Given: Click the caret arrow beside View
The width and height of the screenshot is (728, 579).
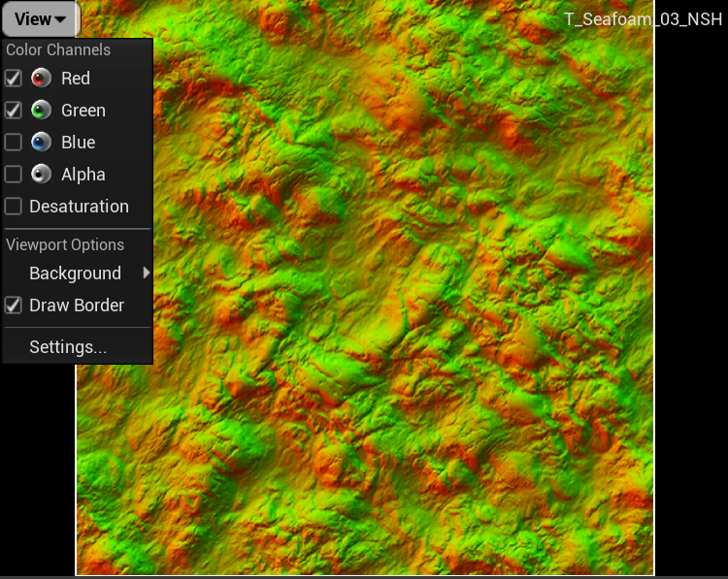Looking at the screenshot, I should pyautogui.click(x=61, y=20).
